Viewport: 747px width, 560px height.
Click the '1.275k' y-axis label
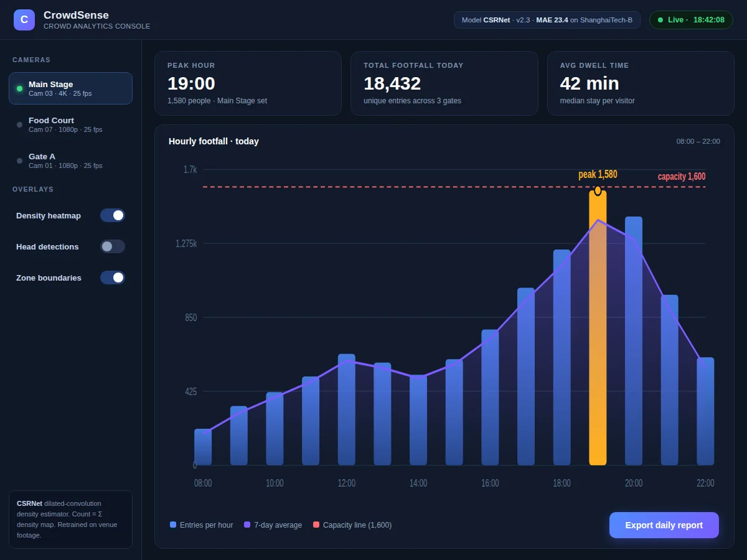[x=186, y=243]
